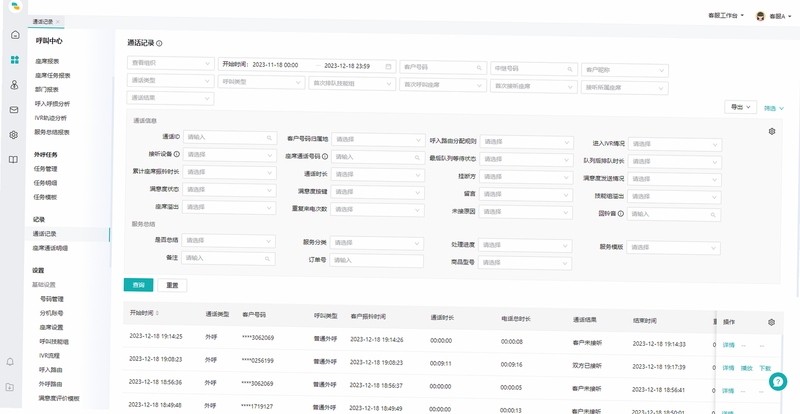Click the search icon in 回铃音 field
The height and width of the screenshot is (414, 800).
713,215
